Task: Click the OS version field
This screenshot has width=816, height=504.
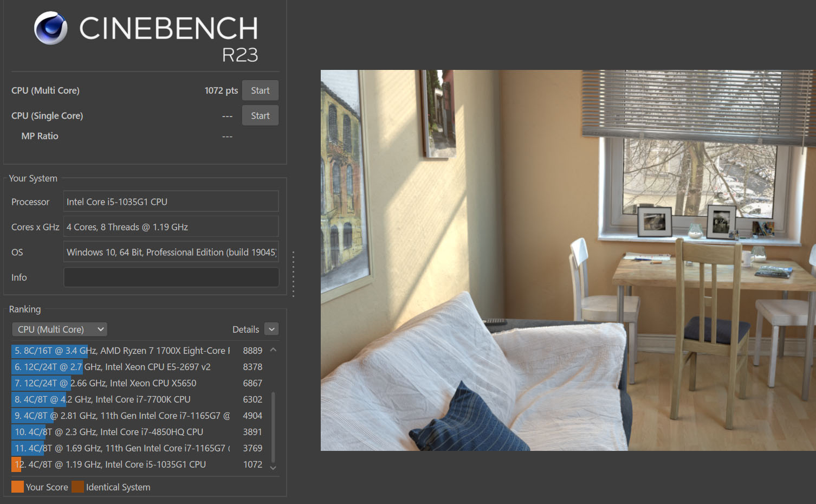Action: [171, 253]
